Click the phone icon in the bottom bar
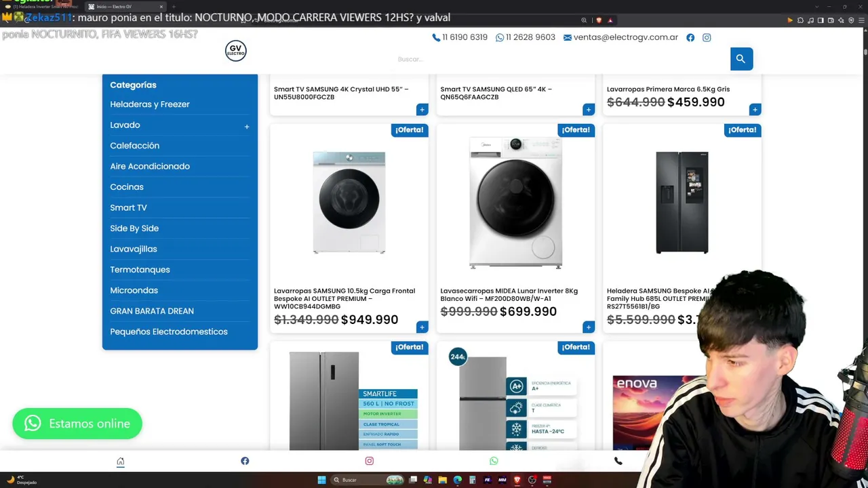The height and width of the screenshot is (488, 868). pos(618,461)
